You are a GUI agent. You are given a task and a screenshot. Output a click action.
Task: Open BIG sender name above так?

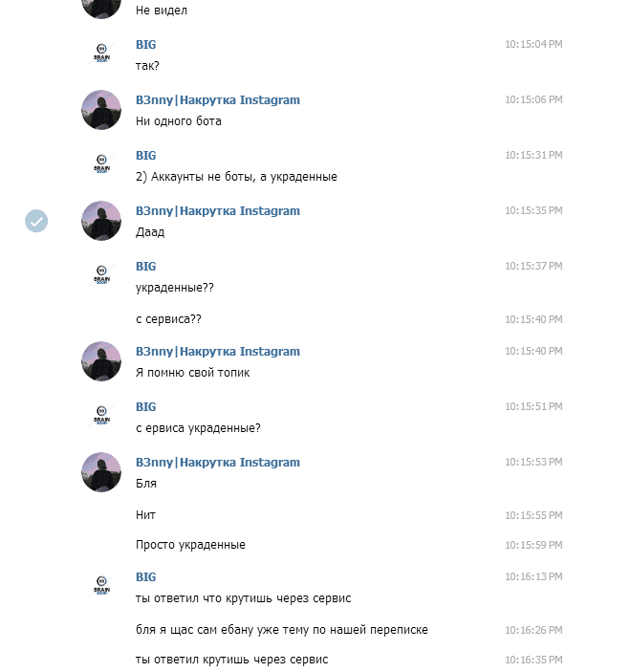coord(145,45)
